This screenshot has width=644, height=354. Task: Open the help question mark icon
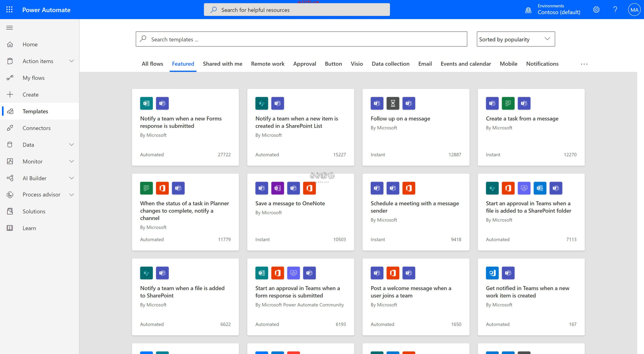(615, 10)
